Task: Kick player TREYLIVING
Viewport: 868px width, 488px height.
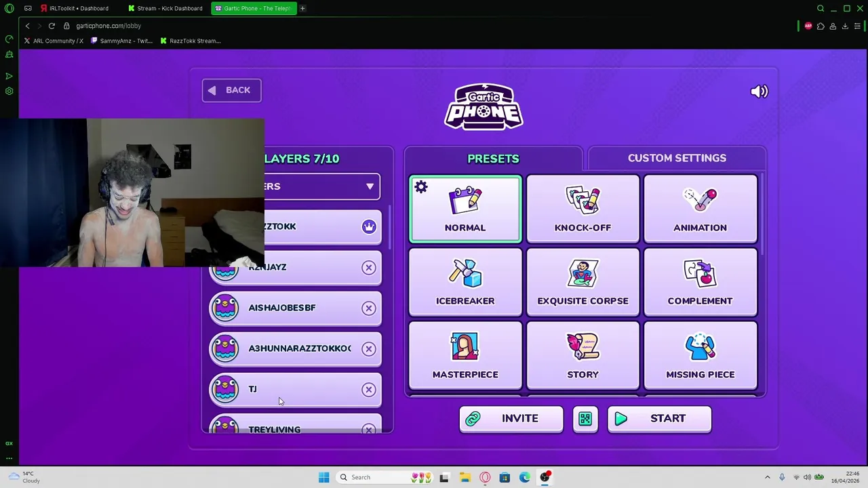Action: (369, 429)
